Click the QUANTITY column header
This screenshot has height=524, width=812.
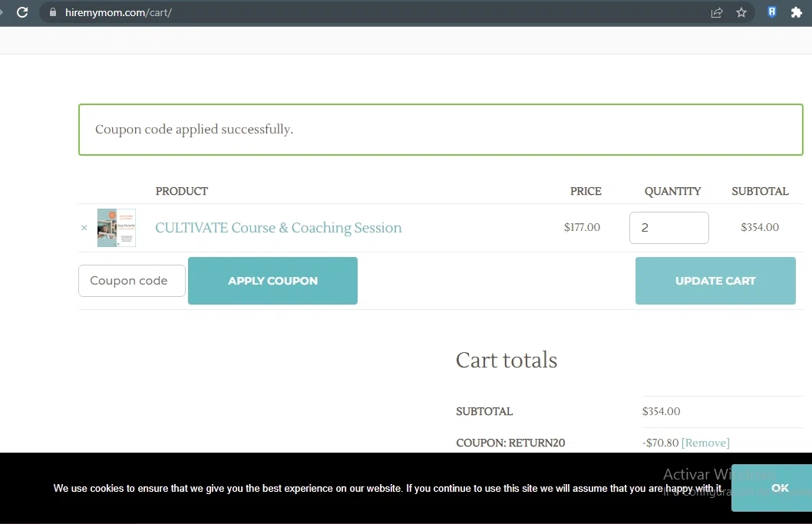672,191
